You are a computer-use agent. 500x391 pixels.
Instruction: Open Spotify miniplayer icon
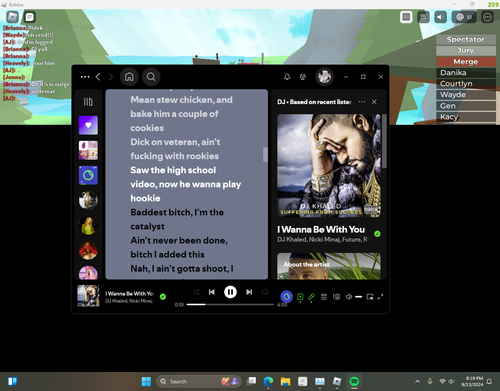tap(370, 297)
